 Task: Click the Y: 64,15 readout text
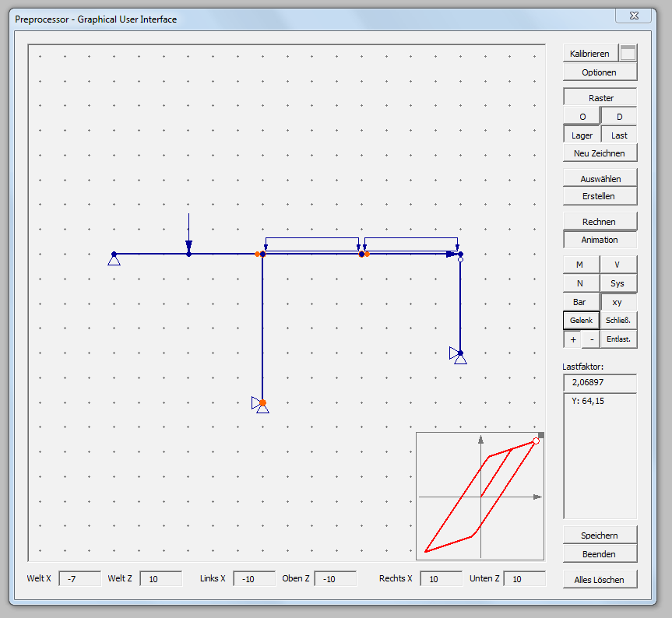click(x=588, y=401)
